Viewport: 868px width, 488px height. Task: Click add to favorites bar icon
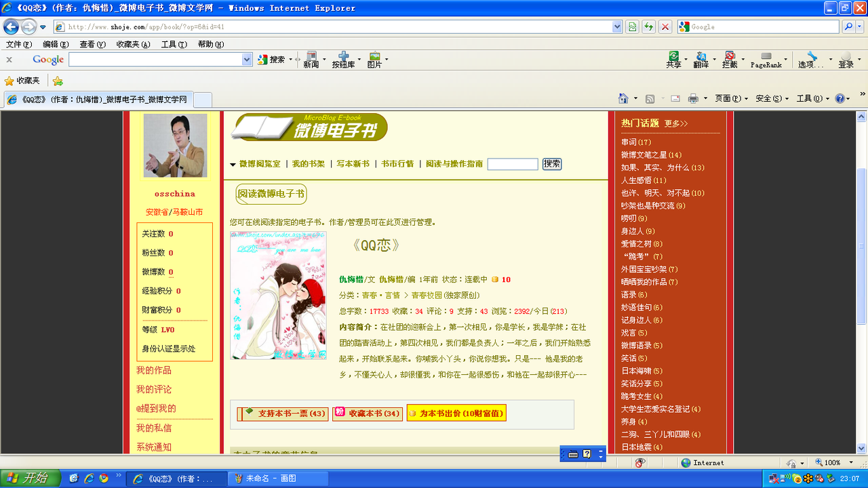coord(58,81)
